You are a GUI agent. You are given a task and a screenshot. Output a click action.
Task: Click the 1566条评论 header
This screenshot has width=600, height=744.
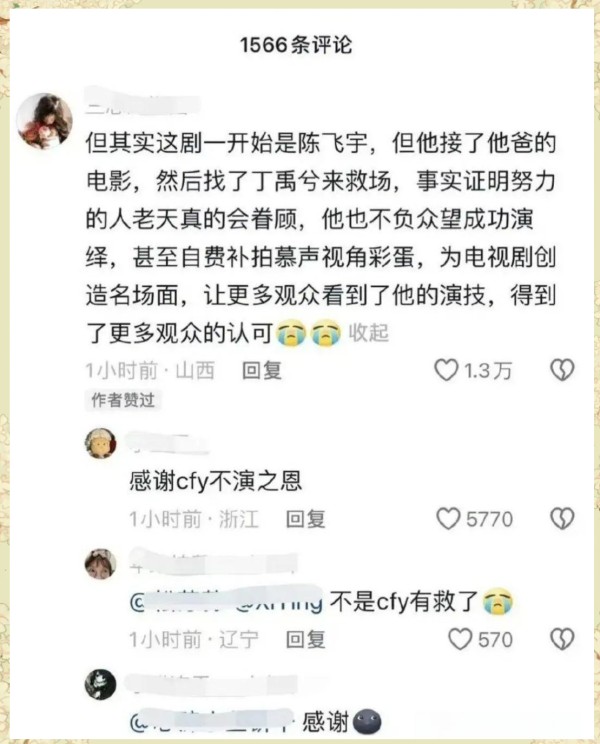click(x=296, y=45)
